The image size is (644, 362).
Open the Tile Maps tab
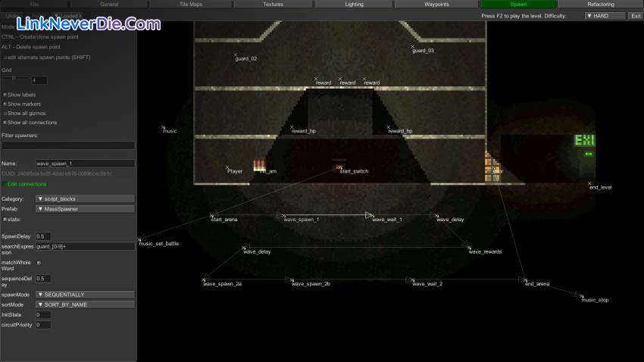[191, 4]
